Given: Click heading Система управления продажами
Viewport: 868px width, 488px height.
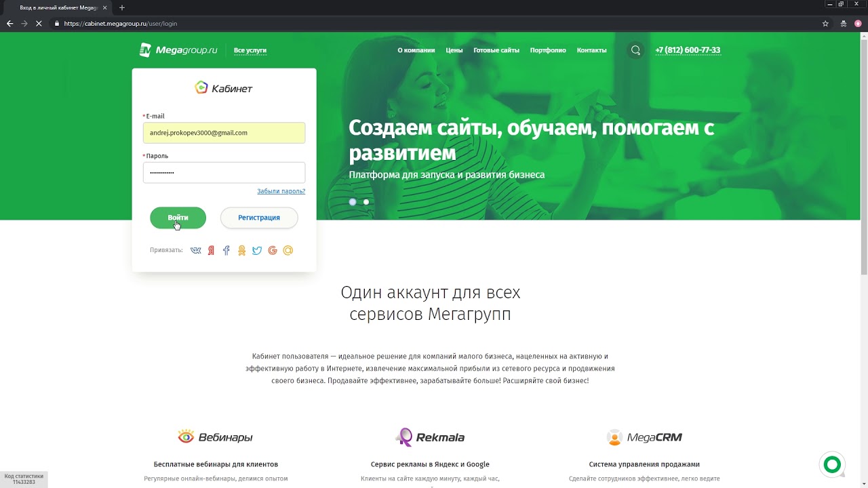Looking at the screenshot, I should tap(644, 464).
